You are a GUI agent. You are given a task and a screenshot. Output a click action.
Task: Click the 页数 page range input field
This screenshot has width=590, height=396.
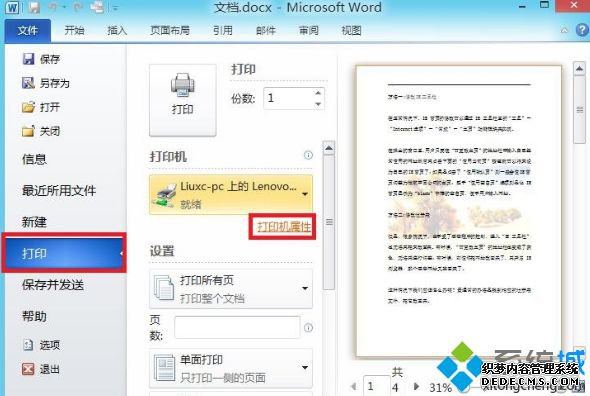tap(237, 327)
